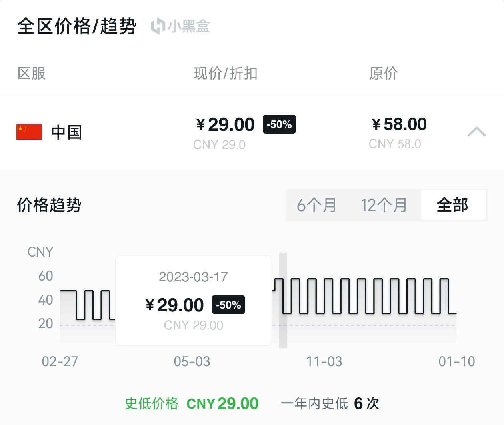Select the 中国 region name
The width and height of the screenshot is (504, 425).
[66, 132]
